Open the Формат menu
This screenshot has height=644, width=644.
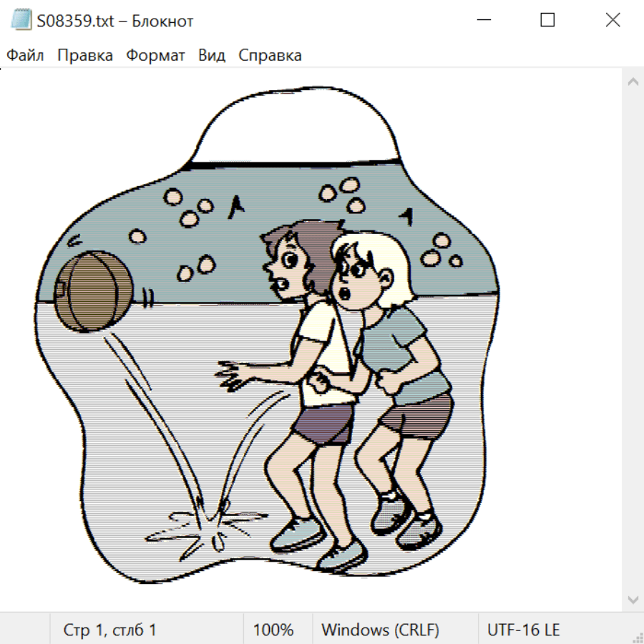[x=155, y=56]
